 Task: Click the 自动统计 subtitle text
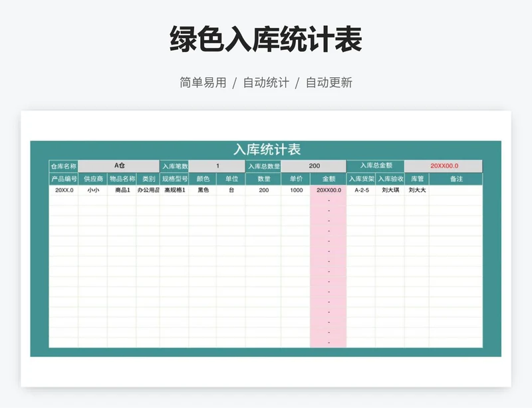[266, 83]
